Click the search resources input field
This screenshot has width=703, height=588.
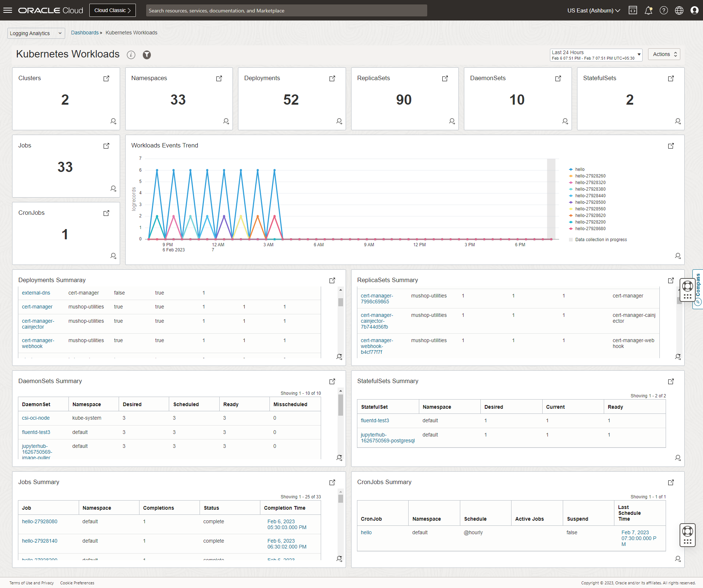coord(286,11)
